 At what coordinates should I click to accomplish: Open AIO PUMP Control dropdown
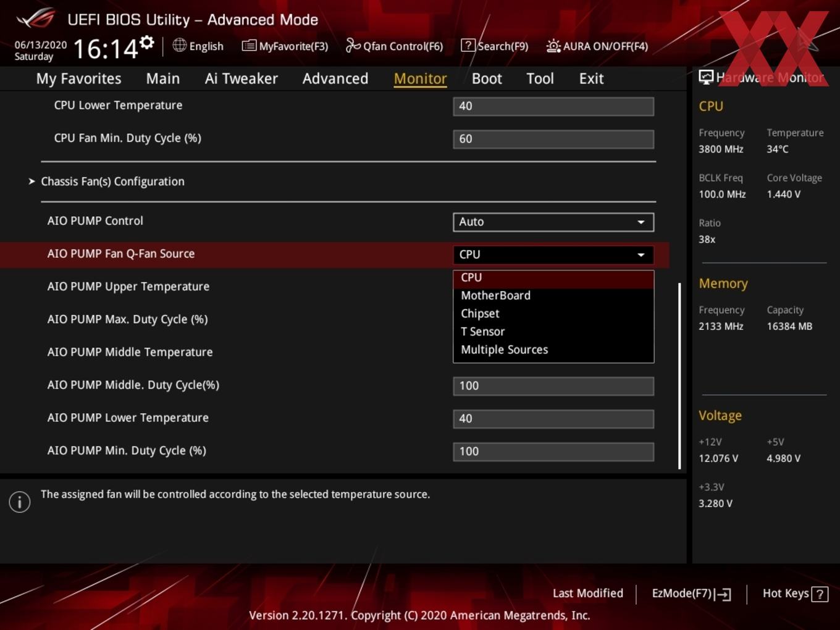tap(553, 222)
